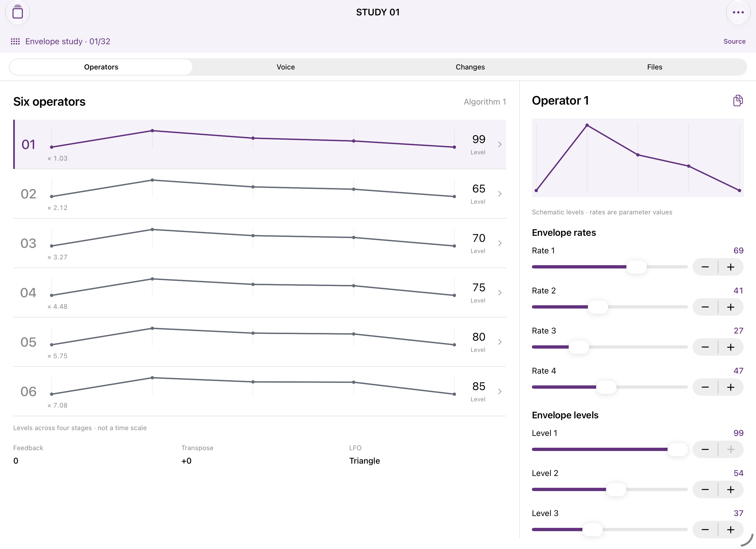Adjust the Rate 1 slider thumb
756x549 pixels.
636,267
